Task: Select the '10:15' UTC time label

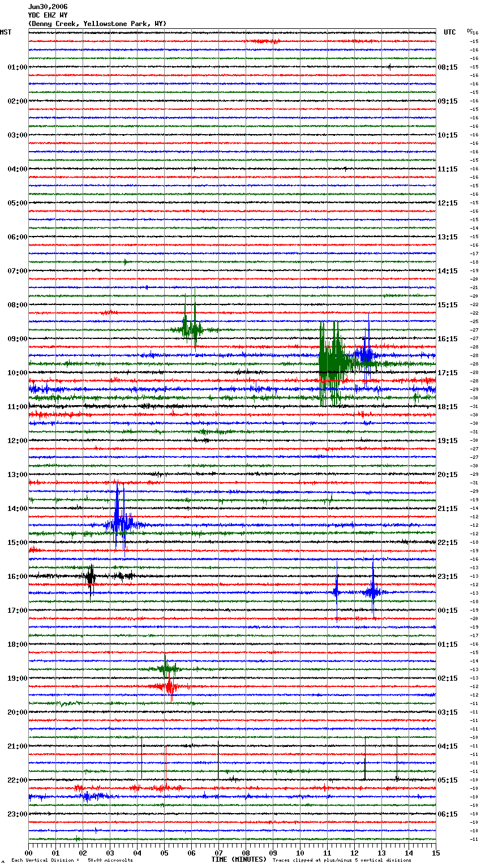Action: pyautogui.click(x=448, y=135)
